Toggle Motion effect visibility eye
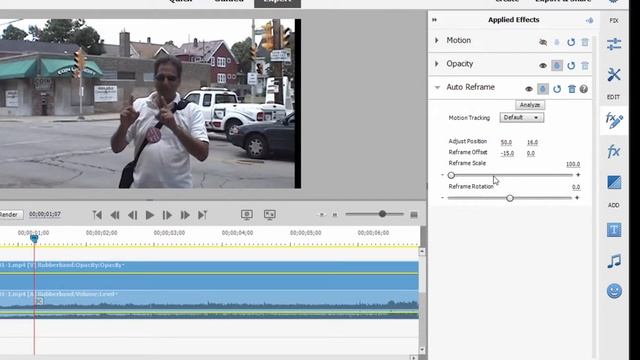 [x=543, y=42]
